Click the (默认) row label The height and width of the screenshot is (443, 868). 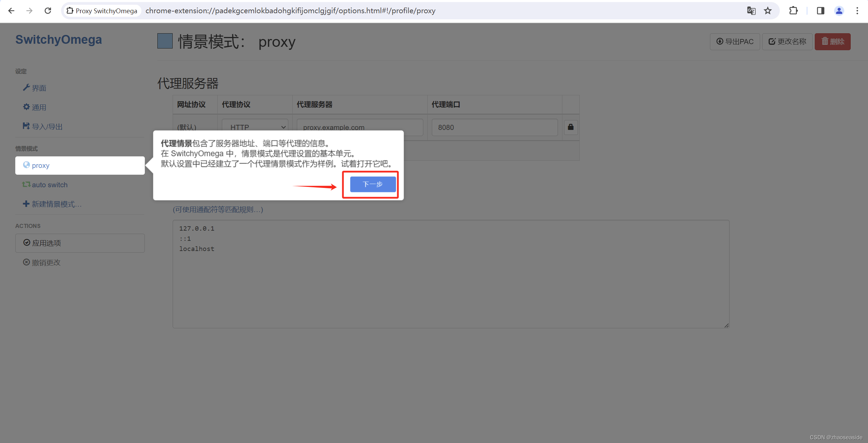click(187, 127)
